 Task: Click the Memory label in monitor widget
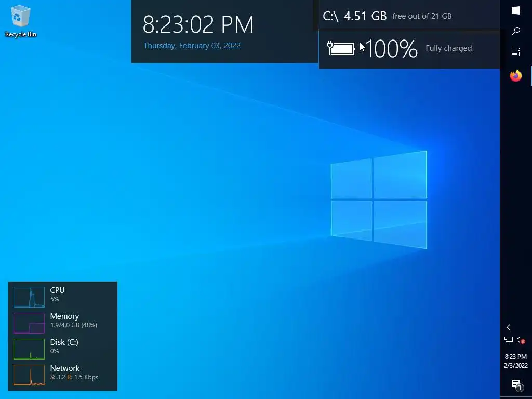click(x=64, y=316)
